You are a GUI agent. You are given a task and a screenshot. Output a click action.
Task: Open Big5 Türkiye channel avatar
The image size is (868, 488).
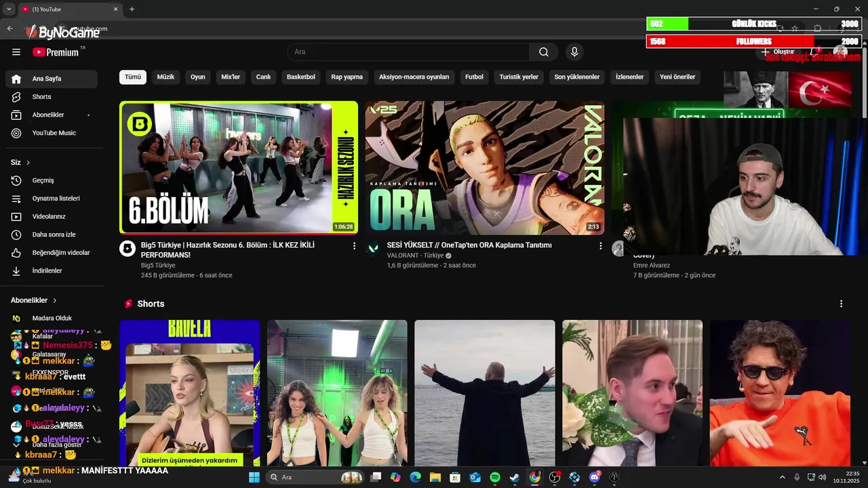127,248
